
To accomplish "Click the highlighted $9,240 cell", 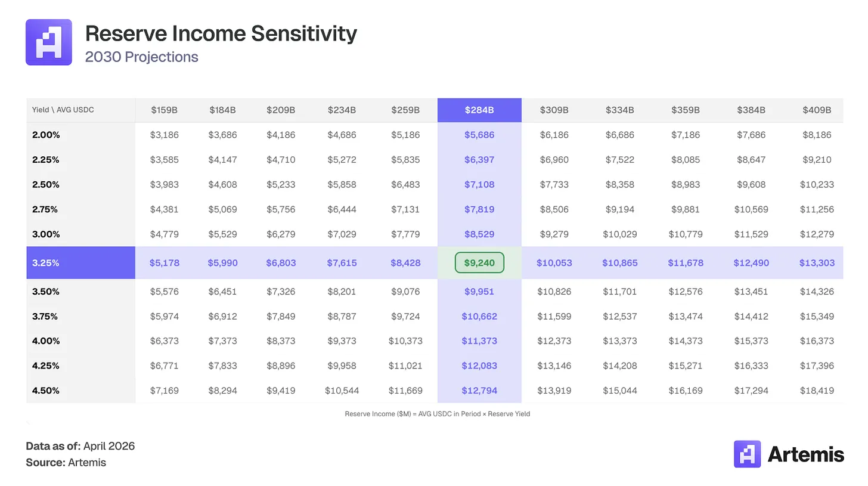I will pos(479,262).
